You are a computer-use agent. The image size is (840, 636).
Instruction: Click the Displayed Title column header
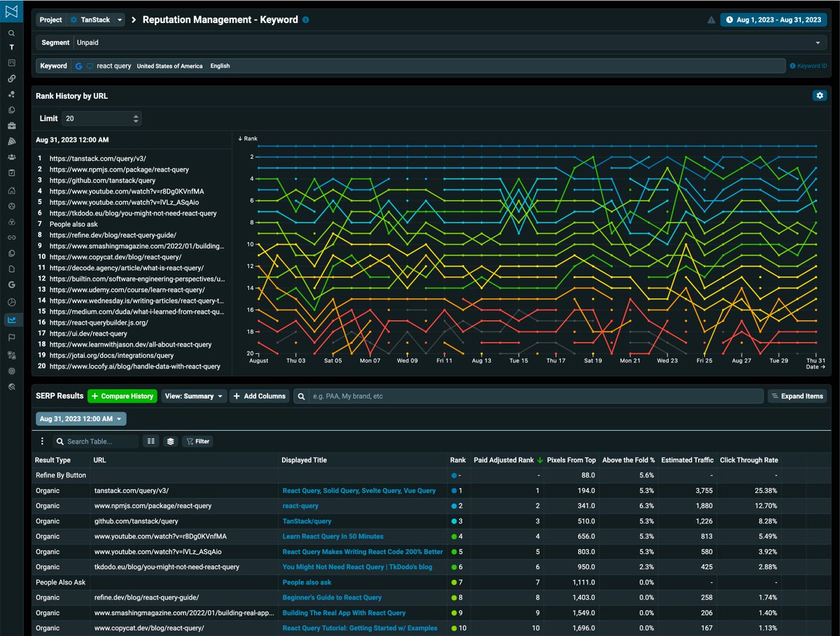304,460
